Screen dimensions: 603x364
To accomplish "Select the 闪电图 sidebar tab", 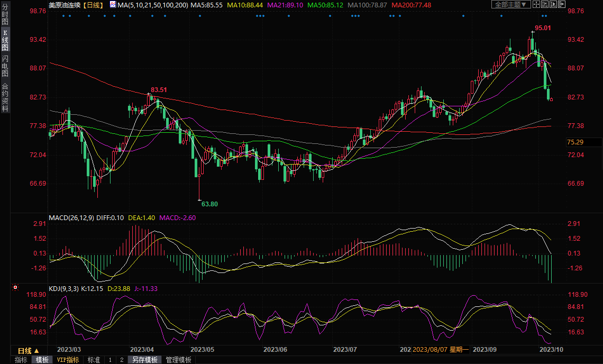I will (5, 66).
